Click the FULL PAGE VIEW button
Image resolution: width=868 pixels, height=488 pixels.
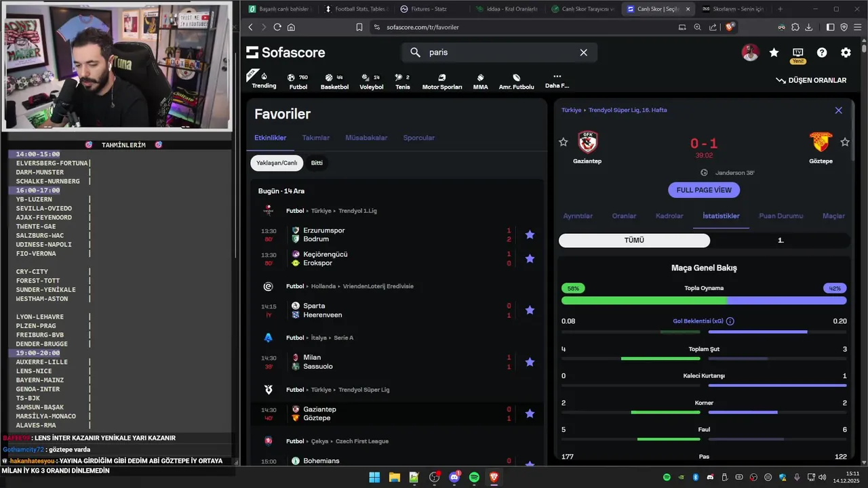tap(704, 190)
